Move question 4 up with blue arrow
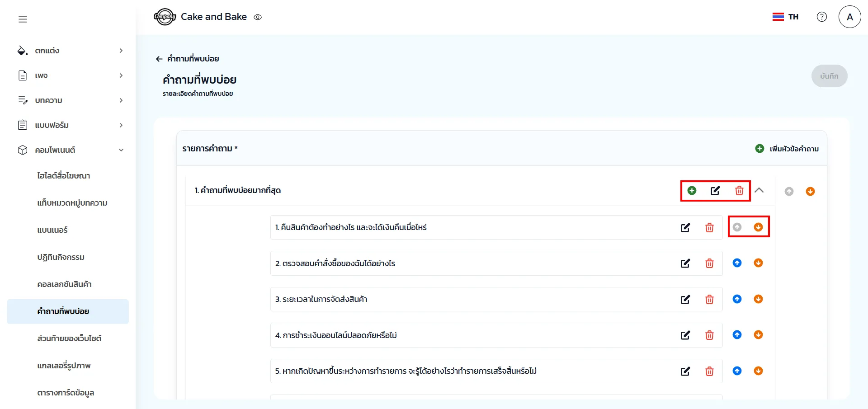 point(737,335)
